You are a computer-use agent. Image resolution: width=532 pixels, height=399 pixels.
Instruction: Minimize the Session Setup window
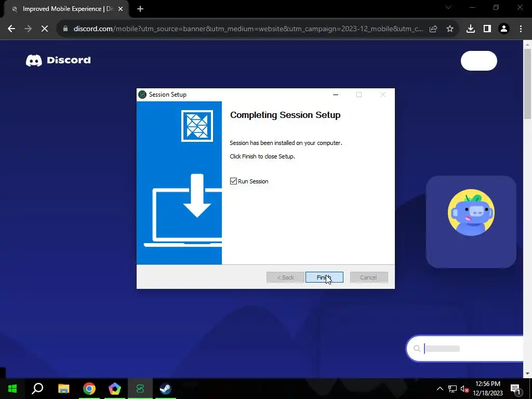pyautogui.click(x=336, y=95)
